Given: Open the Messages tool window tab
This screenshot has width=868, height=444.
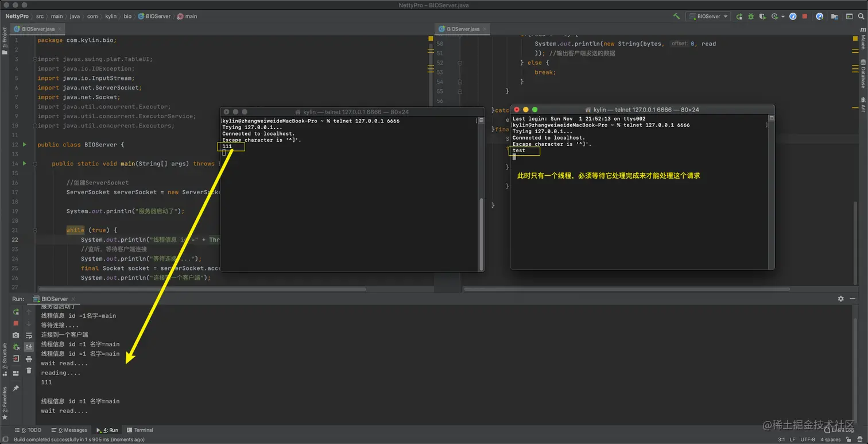Looking at the screenshot, I should point(69,430).
